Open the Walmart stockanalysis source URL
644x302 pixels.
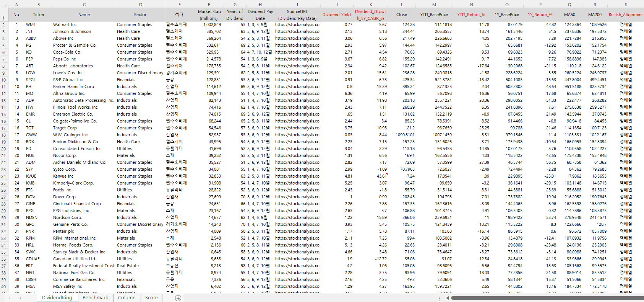(x=297, y=24)
